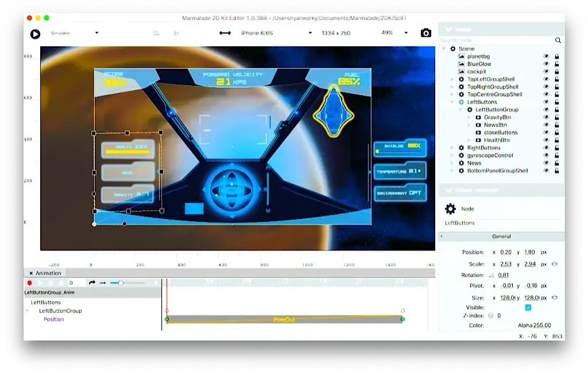Click the button-type icon next to GravityBtn

pyautogui.click(x=478, y=117)
